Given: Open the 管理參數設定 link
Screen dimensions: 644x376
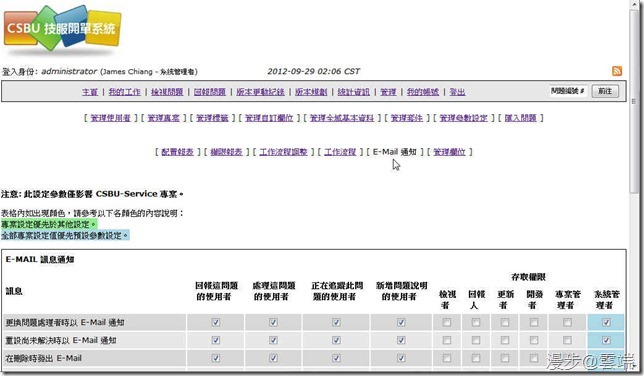Looking at the screenshot, I should pyautogui.click(x=463, y=118).
